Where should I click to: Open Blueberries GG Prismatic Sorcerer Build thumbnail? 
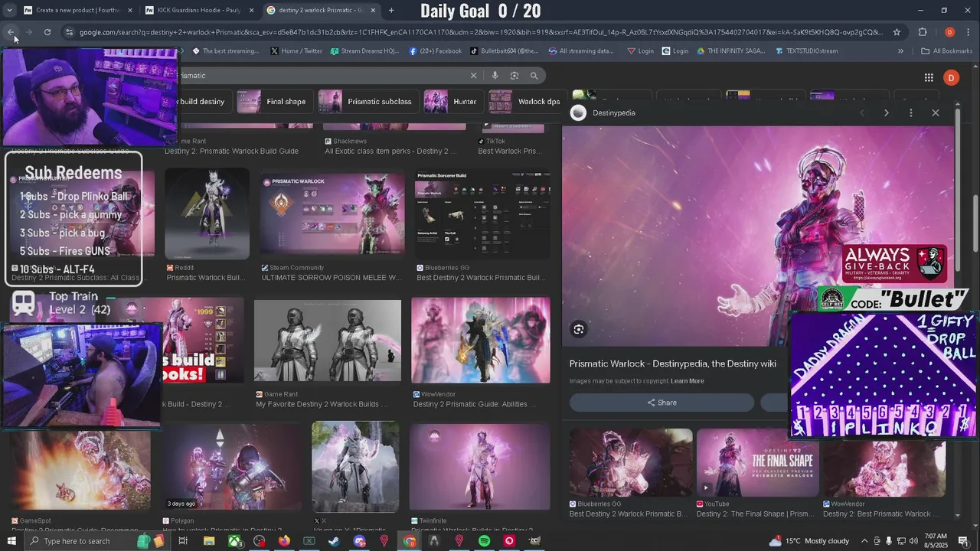tap(482, 214)
